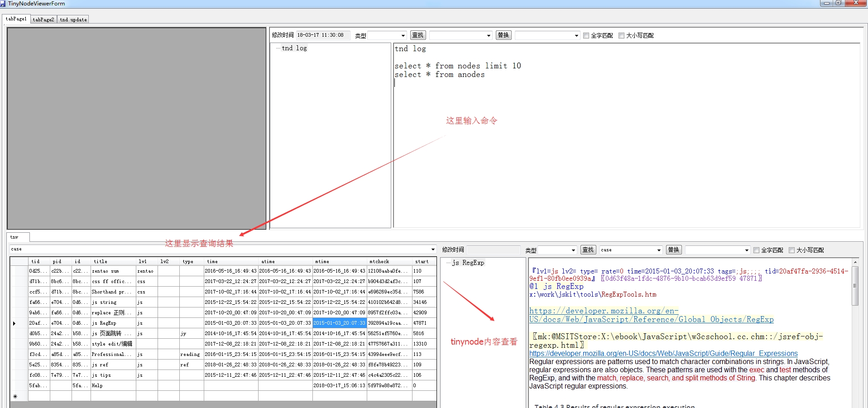Enable 全字匹配 checkbox in tnd log panel
Viewport: 868px width, 408px height.
coord(586,35)
